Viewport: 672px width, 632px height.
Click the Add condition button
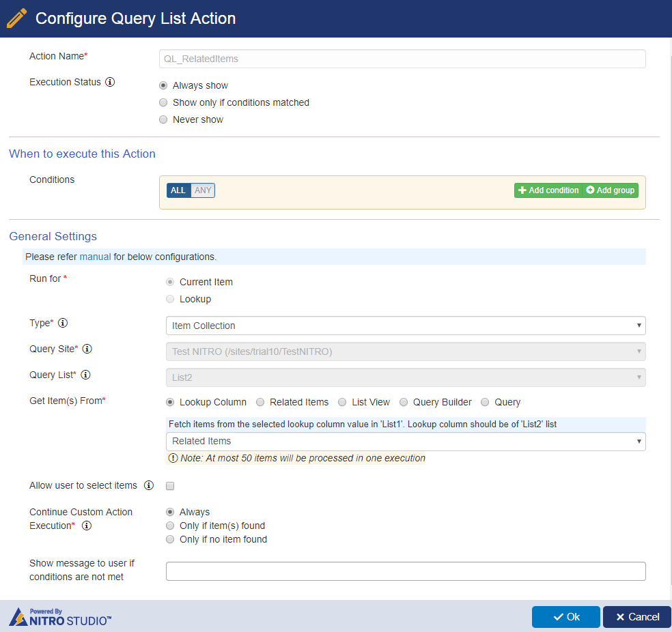point(548,190)
